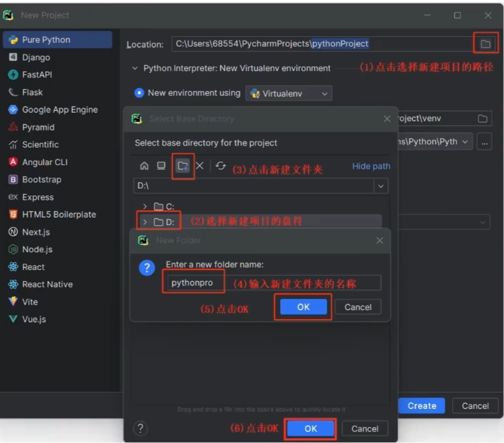504x443 pixels.
Task: Click the desktop directory toolbar icon
Action: (x=161, y=166)
